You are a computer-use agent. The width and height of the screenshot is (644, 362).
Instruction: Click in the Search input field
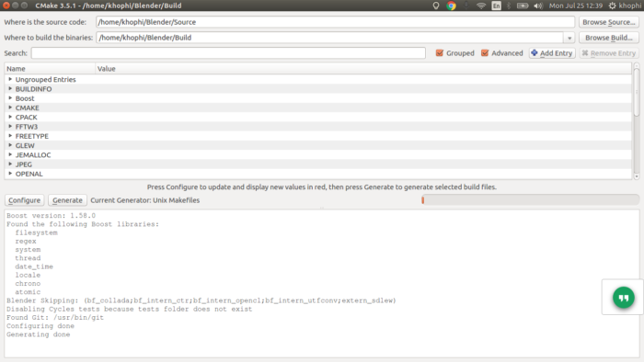pyautogui.click(x=228, y=53)
